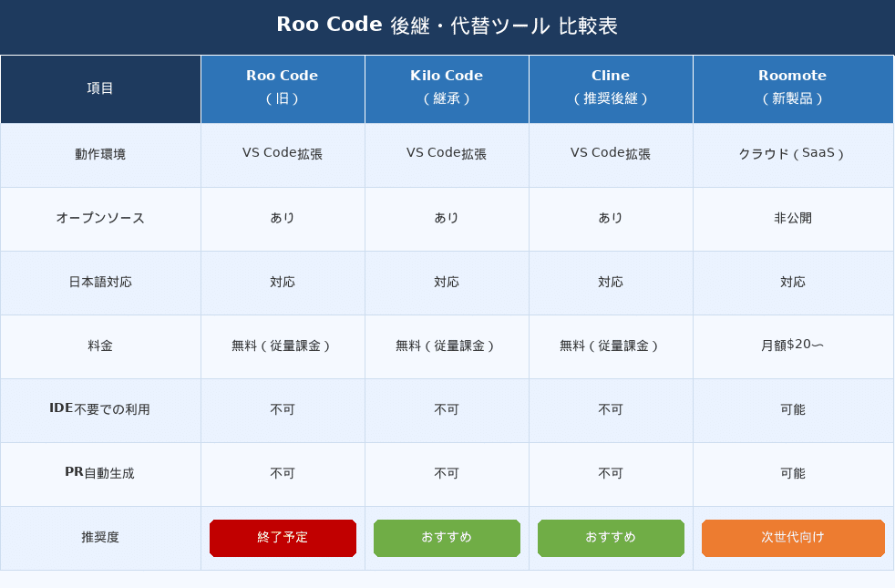895x588 pixels.
Task: Click 不可 for Kilo Code in PR自動生成 row
Action: [447, 473]
